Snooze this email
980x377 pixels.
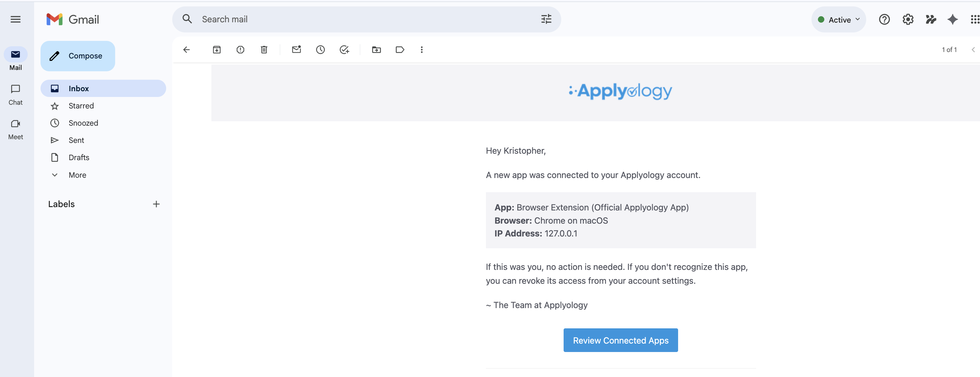(320, 49)
